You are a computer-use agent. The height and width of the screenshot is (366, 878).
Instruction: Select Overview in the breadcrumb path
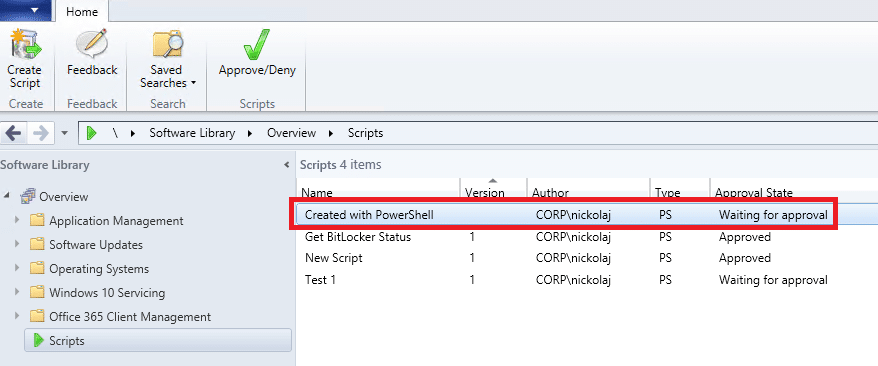pos(291,133)
